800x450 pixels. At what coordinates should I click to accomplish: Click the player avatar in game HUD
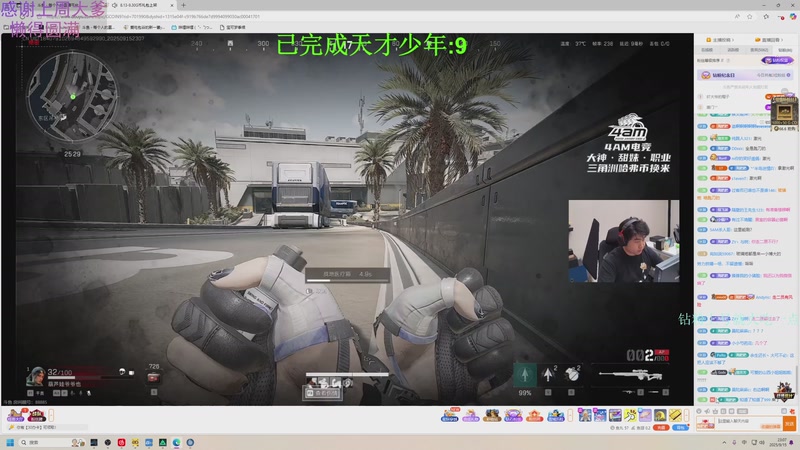(x=35, y=377)
